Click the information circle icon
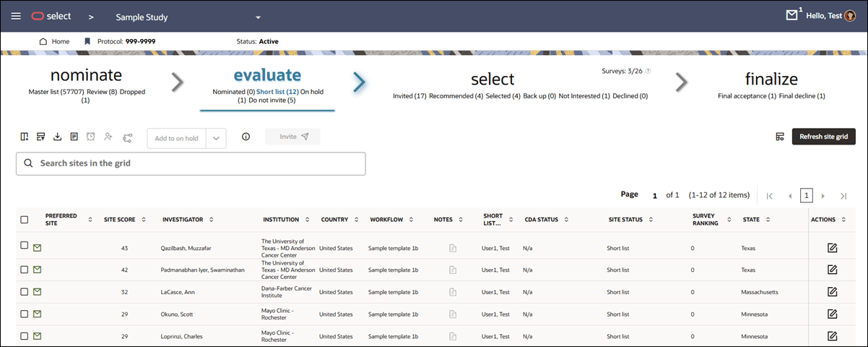Screen dimensions: 868x347 246,136
